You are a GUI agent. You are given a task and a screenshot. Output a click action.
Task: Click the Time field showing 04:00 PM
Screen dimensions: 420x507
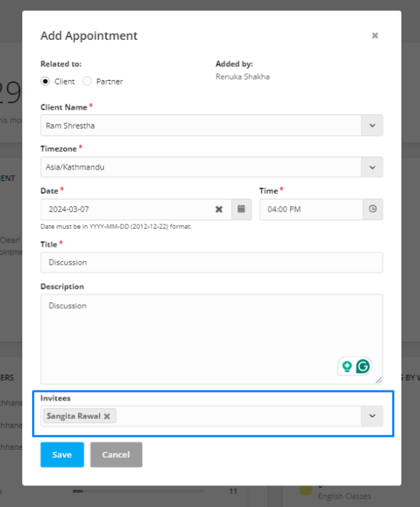[311, 210]
